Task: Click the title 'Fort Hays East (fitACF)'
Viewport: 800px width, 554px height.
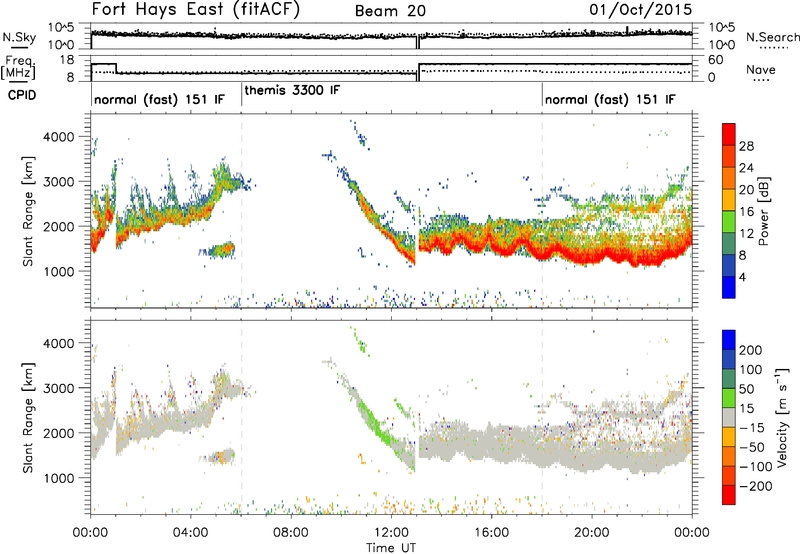Action: [196, 9]
